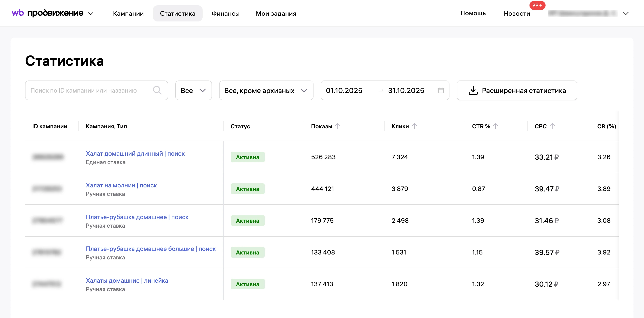The width and height of the screenshot is (644, 318).
Task: Open campaign Халат домашний длинный | поиск
Action: pyautogui.click(x=135, y=153)
